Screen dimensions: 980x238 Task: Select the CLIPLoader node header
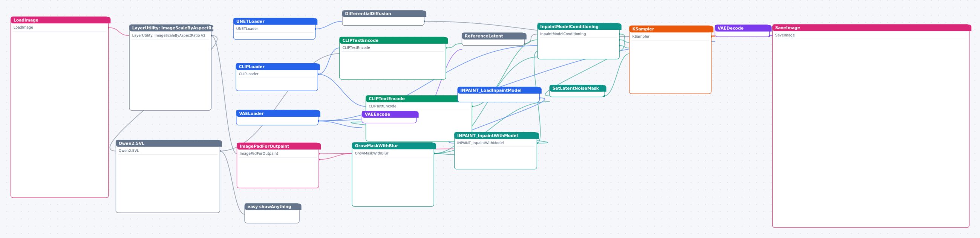click(278, 67)
